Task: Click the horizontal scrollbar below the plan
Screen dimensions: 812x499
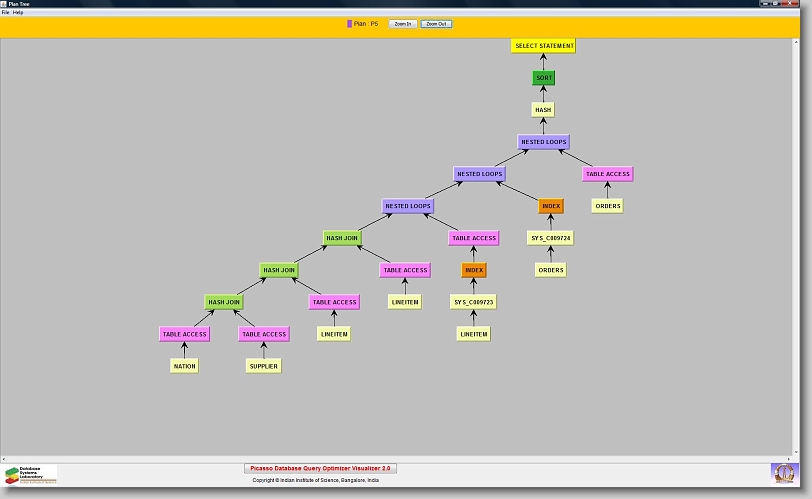Action: coord(400,459)
